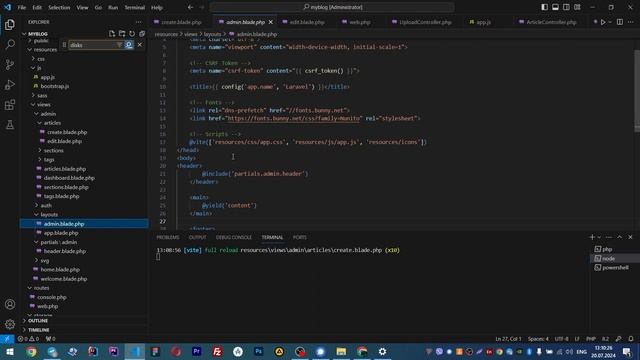This screenshot has height=360, width=640.
Task: Open the Go menu
Action: pyautogui.click(x=98, y=7)
